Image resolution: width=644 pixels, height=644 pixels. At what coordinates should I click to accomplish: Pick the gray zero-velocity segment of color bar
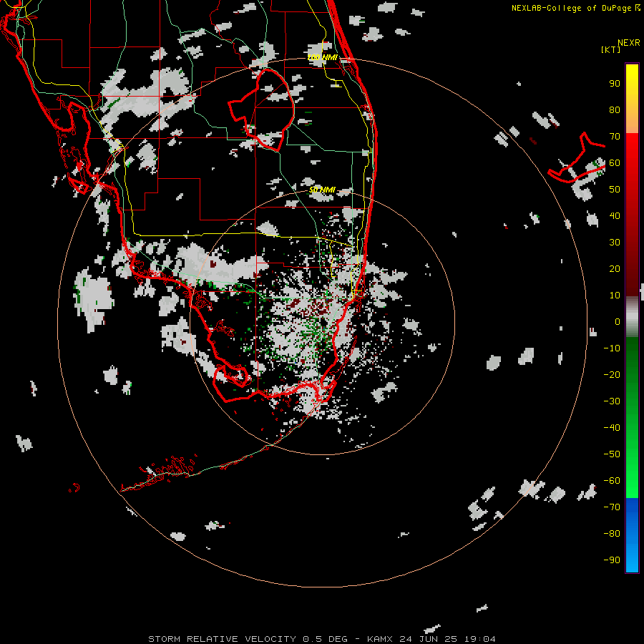tap(632, 317)
